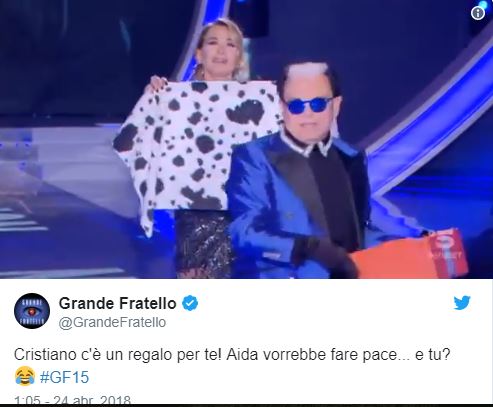Open the tweet timestamp 24 abr. 2018
Image resolution: width=493 pixels, height=407 pixels.
click(x=72, y=400)
